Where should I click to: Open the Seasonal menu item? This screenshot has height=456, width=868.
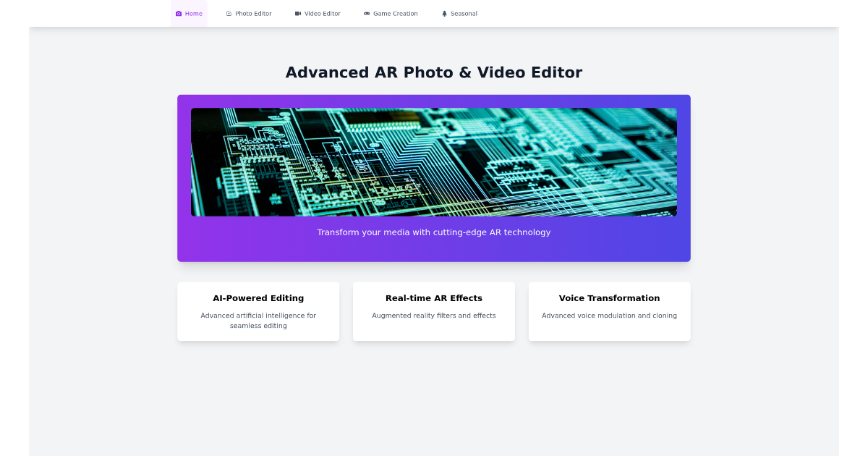[x=459, y=13]
